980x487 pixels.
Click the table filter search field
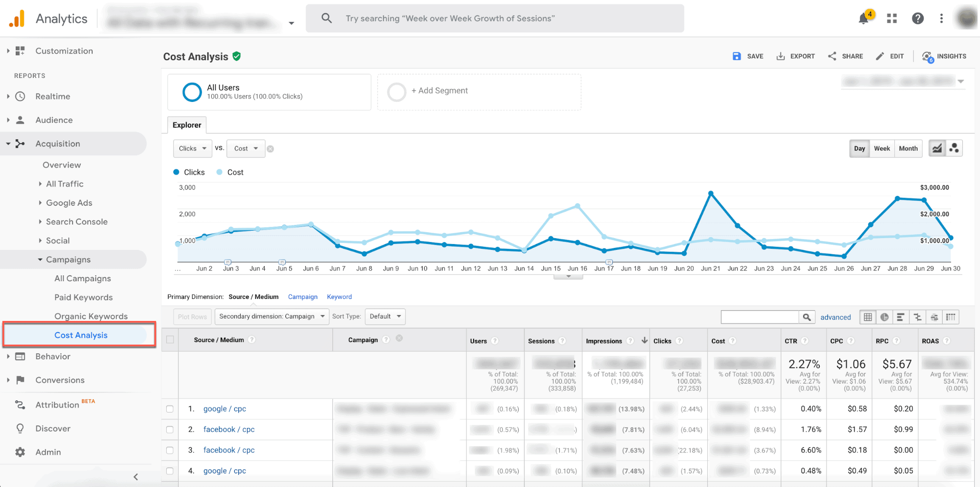(759, 317)
